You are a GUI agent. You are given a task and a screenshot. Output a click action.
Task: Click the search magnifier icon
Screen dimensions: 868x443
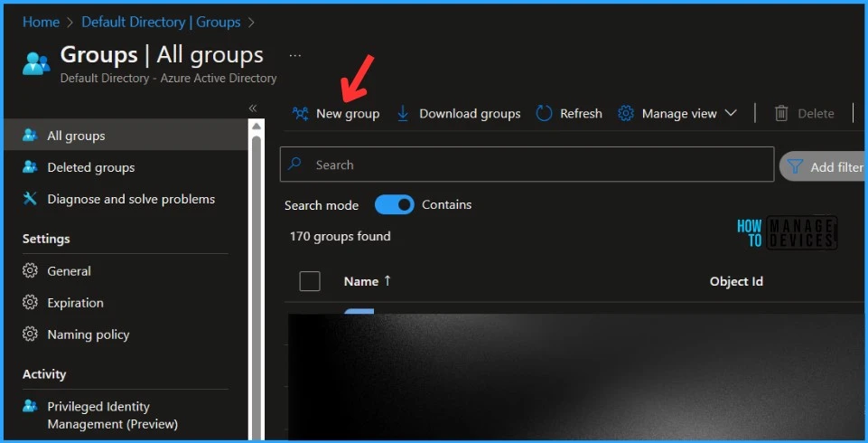point(295,164)
